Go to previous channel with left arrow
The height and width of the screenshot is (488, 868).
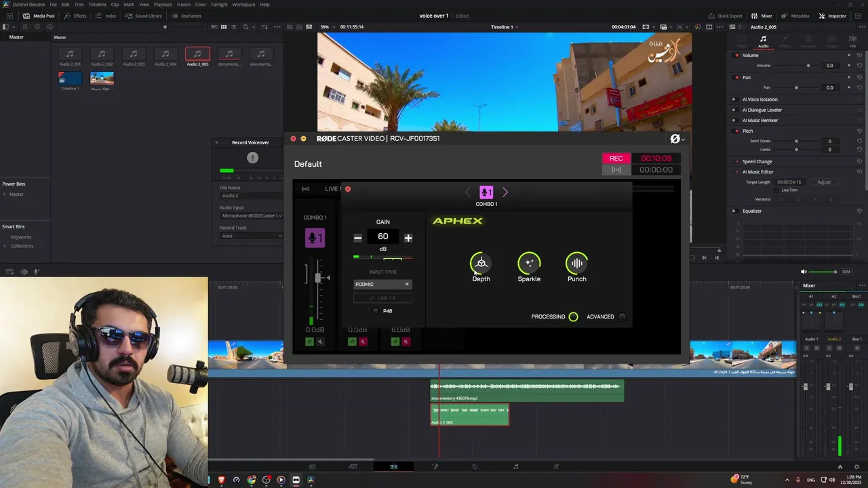(x=467, y=192)
